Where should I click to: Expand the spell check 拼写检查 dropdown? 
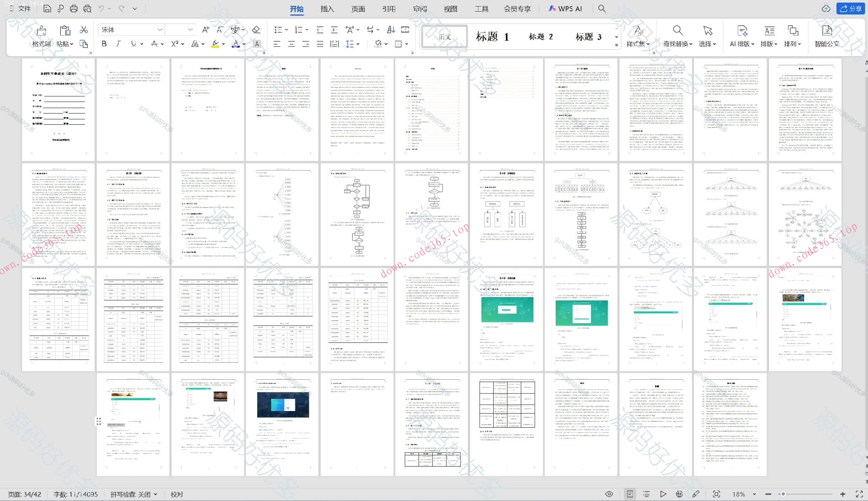click(x=156, y=494)
